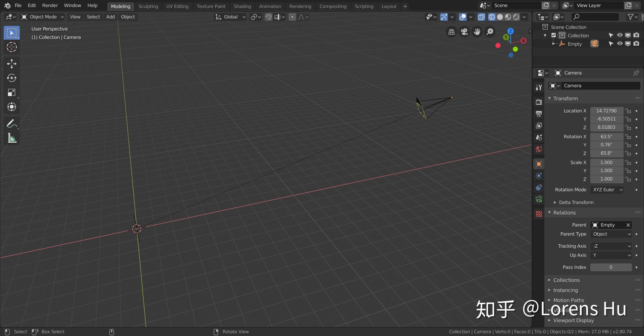
Task: Choose the Annotate pencil tool
Action: click(x=12, y=124)
